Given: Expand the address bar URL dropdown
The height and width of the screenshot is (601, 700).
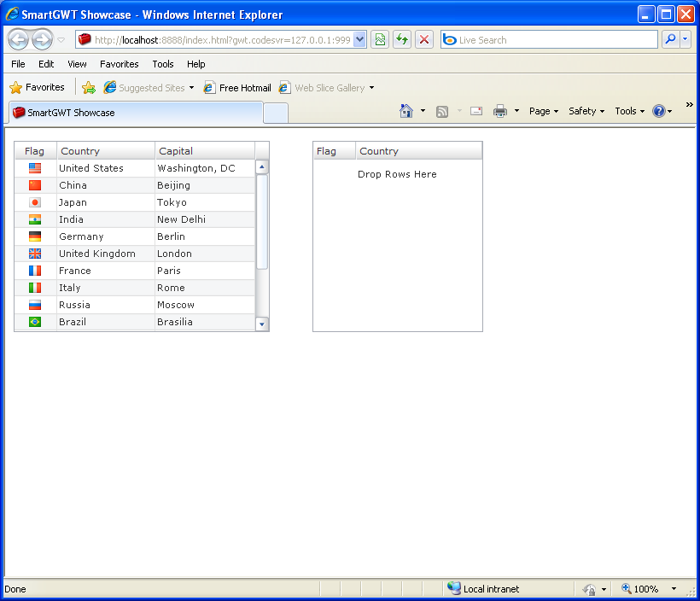Looking at the screenshot, I should pyautogui.click(x=360, y=40).
